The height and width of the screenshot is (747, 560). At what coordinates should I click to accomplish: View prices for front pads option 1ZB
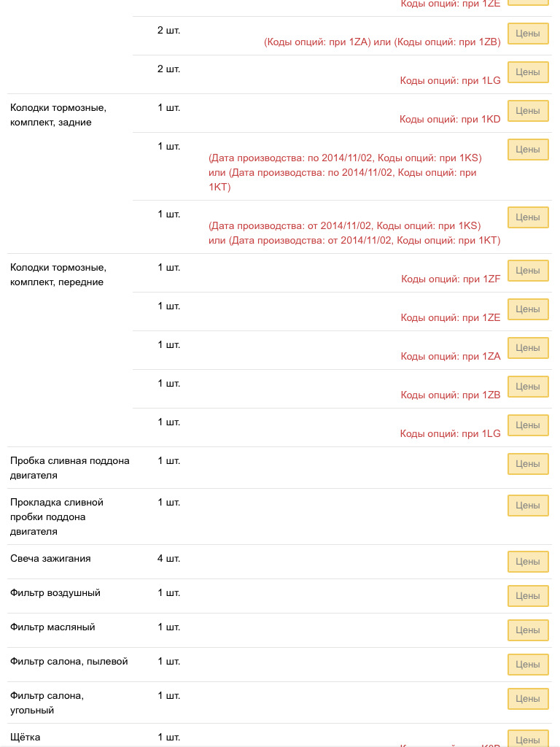coord(528,386)
